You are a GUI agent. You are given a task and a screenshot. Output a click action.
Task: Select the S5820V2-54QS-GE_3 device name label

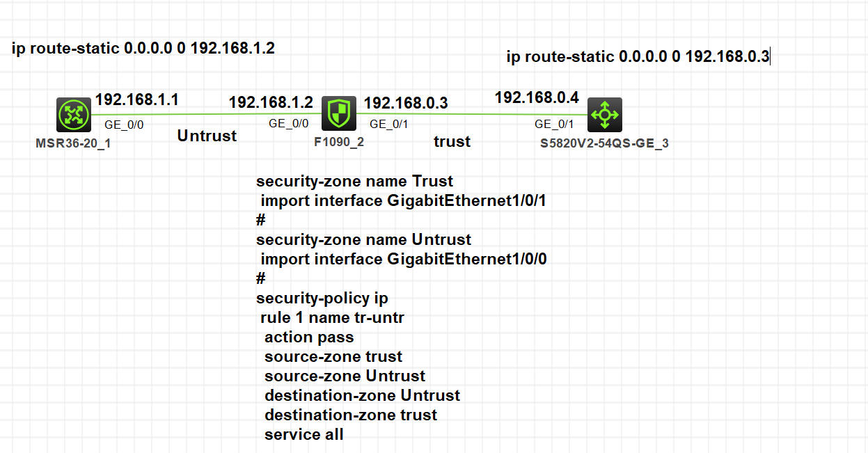[604, 144]
